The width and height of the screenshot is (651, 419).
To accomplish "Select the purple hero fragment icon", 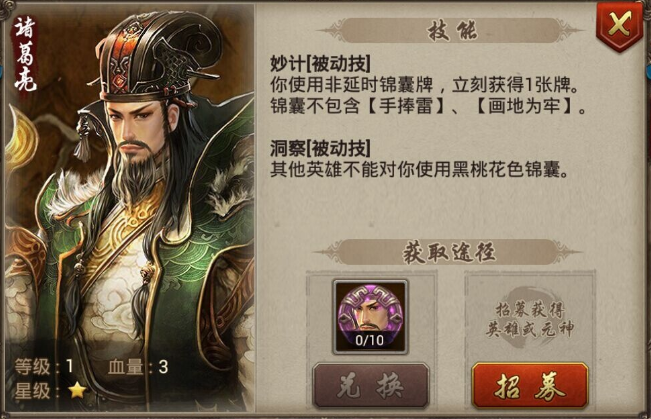I will point(370,317).
